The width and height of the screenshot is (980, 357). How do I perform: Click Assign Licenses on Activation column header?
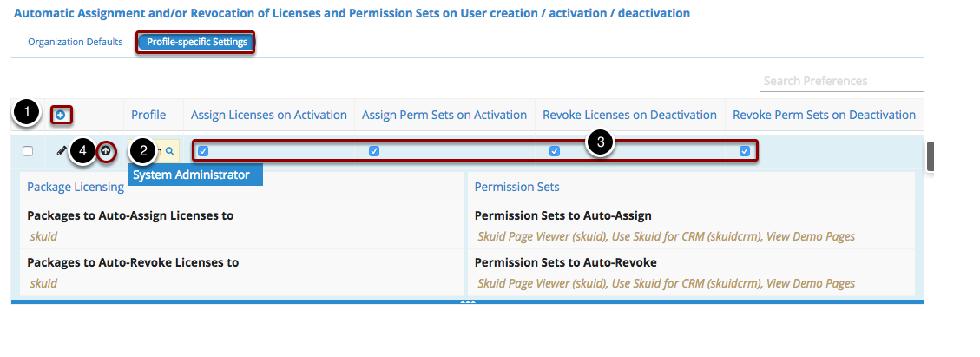coord(268,115)
